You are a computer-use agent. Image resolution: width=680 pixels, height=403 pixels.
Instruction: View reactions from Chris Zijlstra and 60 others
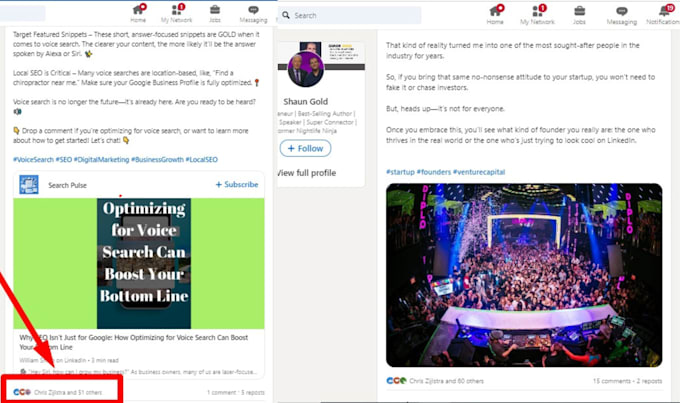click(446, 381)
